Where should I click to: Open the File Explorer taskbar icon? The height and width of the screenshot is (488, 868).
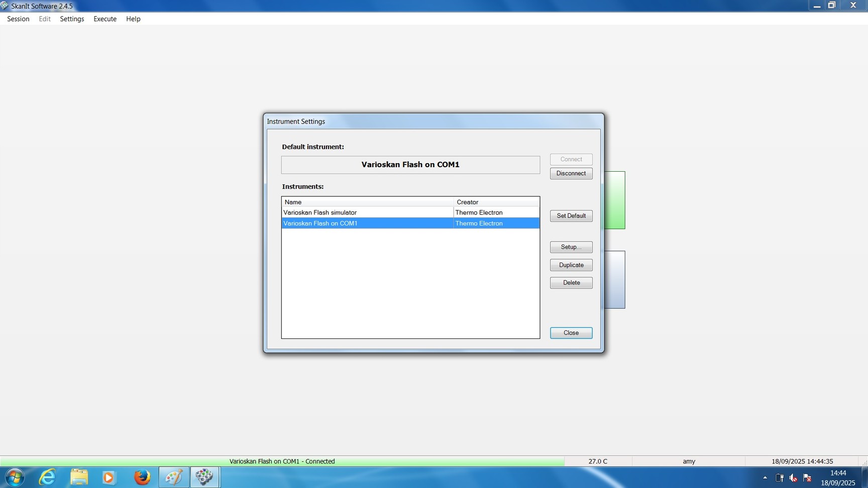point(79,477)
